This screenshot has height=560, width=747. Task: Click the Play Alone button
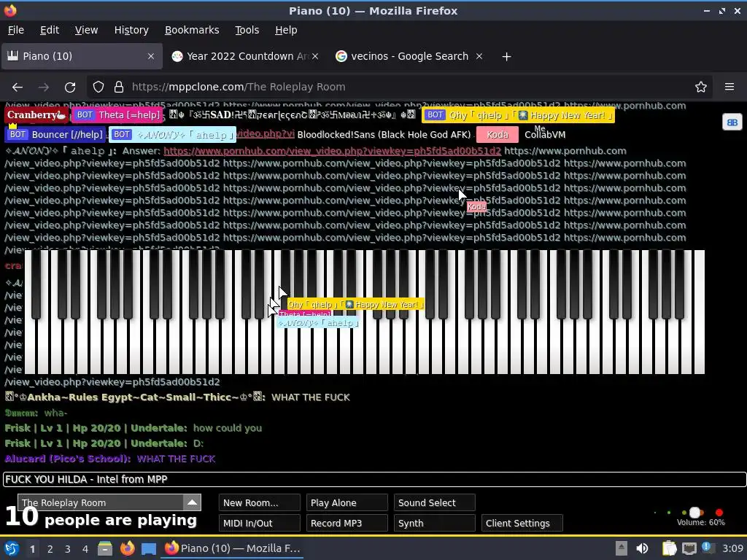347,503
